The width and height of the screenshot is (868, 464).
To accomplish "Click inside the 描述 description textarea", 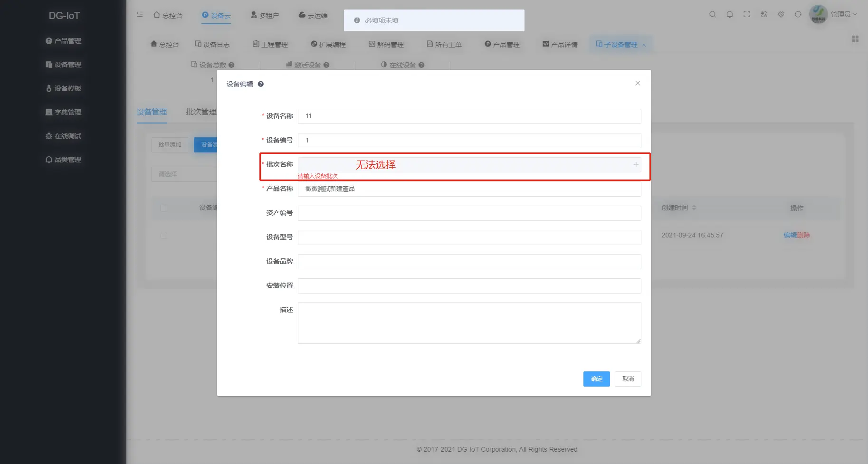I will click(469, 323).
